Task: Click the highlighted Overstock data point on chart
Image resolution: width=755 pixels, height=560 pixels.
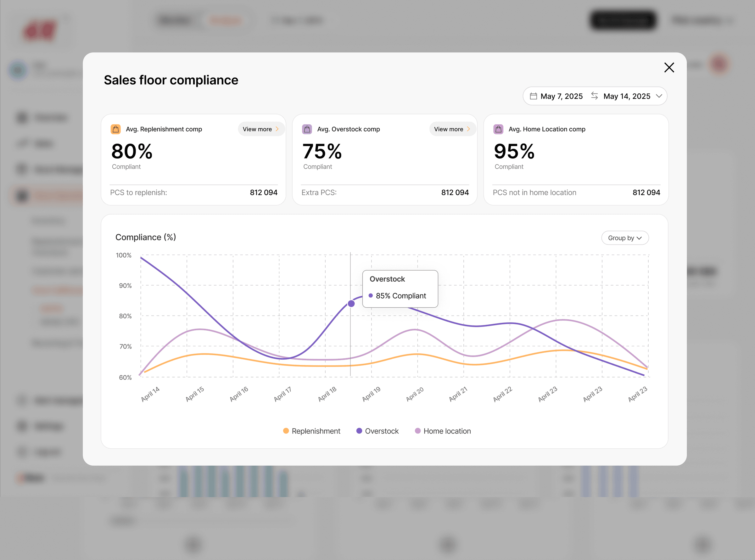Action: tap(351, 303)
